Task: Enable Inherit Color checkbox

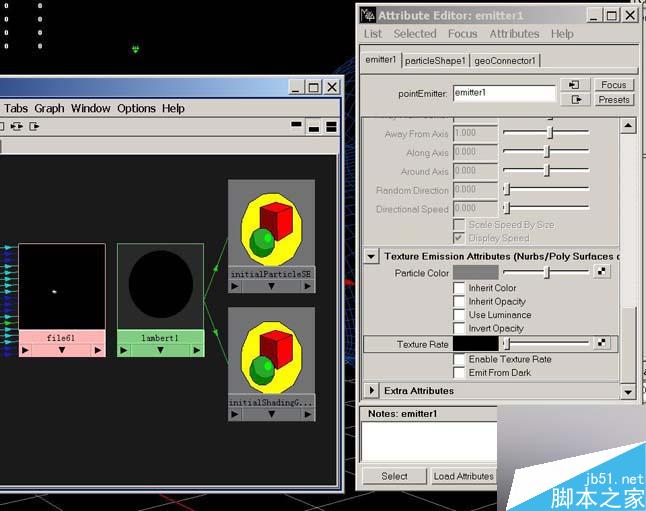Action: 459,288
